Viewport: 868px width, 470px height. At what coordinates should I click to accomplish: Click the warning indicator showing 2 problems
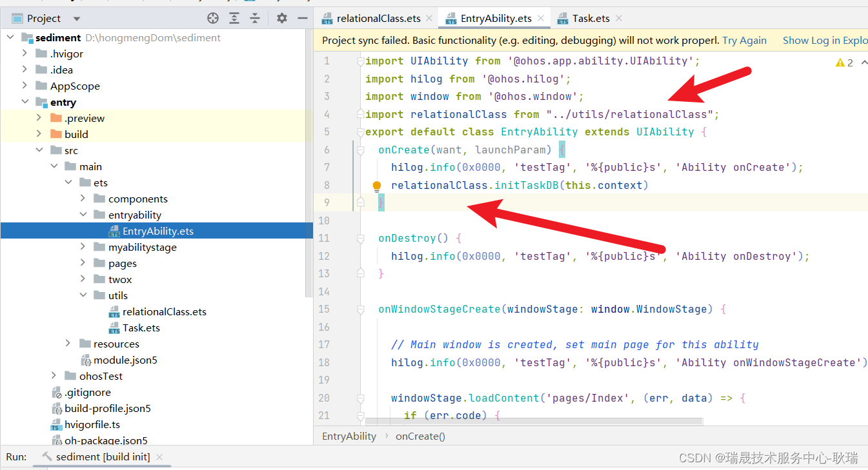[844, 63]
